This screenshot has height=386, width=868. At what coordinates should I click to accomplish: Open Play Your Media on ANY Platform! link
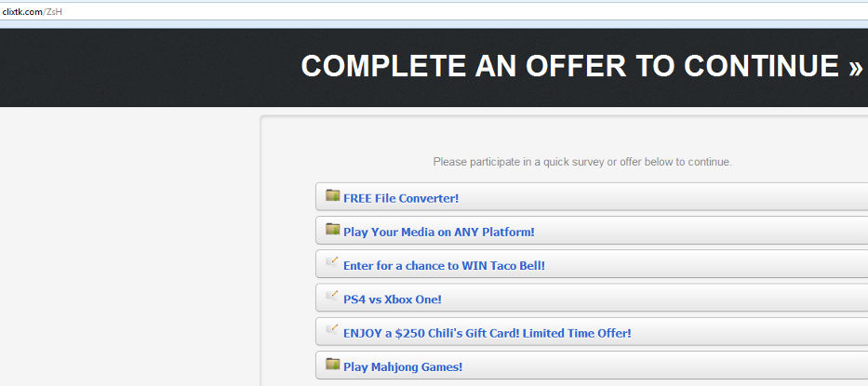tap(438, 232)
